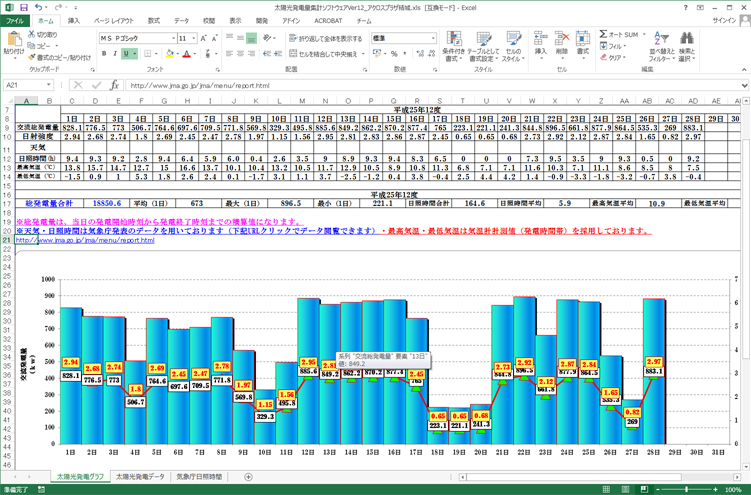Collapse the ribbon
Screen dimensions: 751x495
coord(744,70)
